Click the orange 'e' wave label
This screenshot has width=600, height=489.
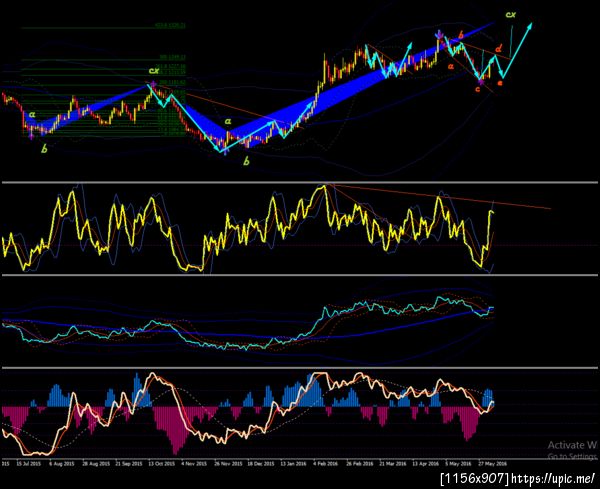499,83
